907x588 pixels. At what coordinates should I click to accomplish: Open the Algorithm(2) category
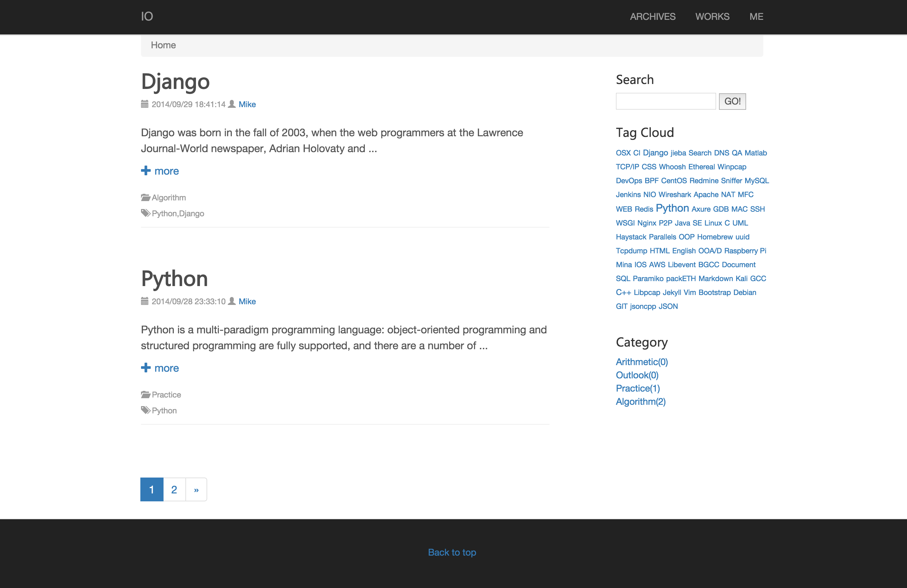point(640,401)
